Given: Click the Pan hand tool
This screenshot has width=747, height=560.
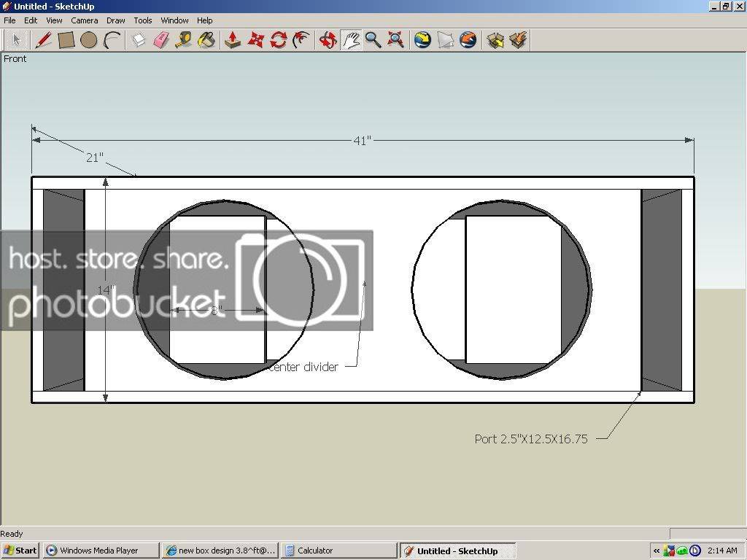Looking at the screenshot, I should (351, 40).
